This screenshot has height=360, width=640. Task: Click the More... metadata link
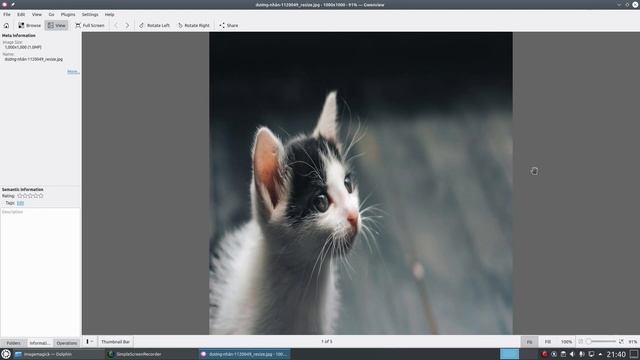(x=73, y=71)
